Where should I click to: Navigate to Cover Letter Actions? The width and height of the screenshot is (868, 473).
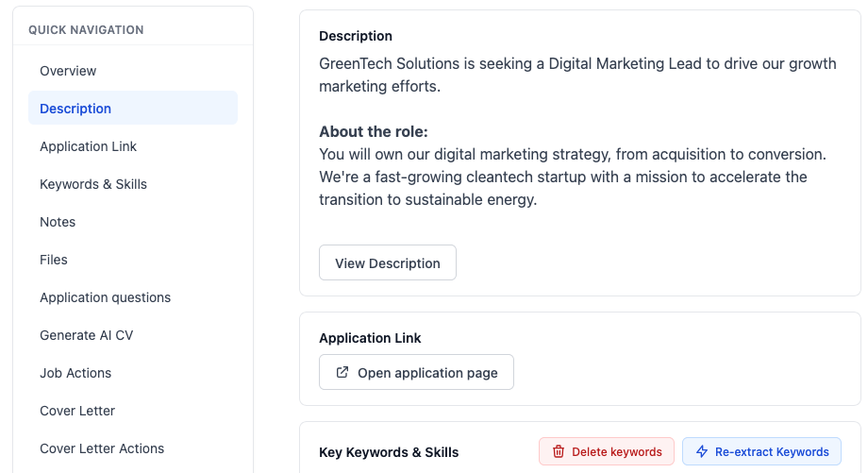(x=102, y=448)
